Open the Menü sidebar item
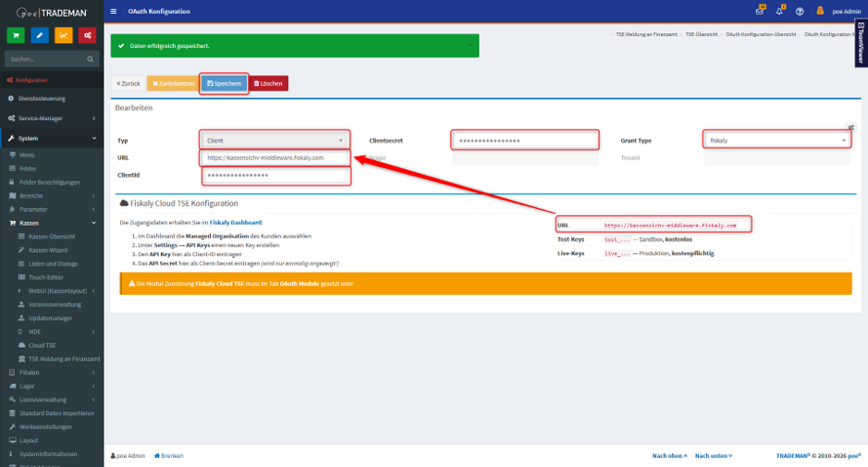 [52, 155]
